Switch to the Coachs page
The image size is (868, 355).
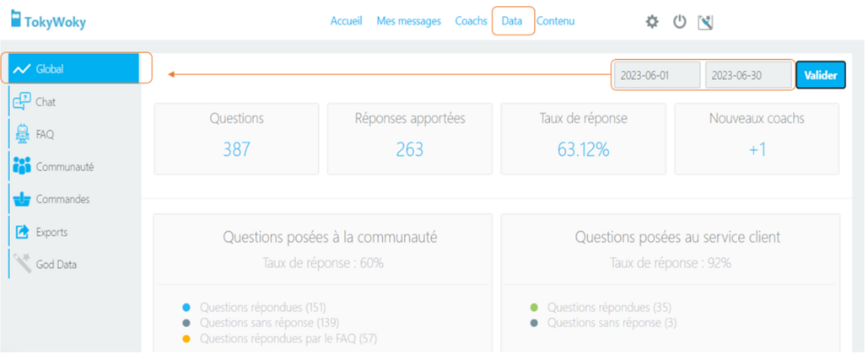point(471,21)
